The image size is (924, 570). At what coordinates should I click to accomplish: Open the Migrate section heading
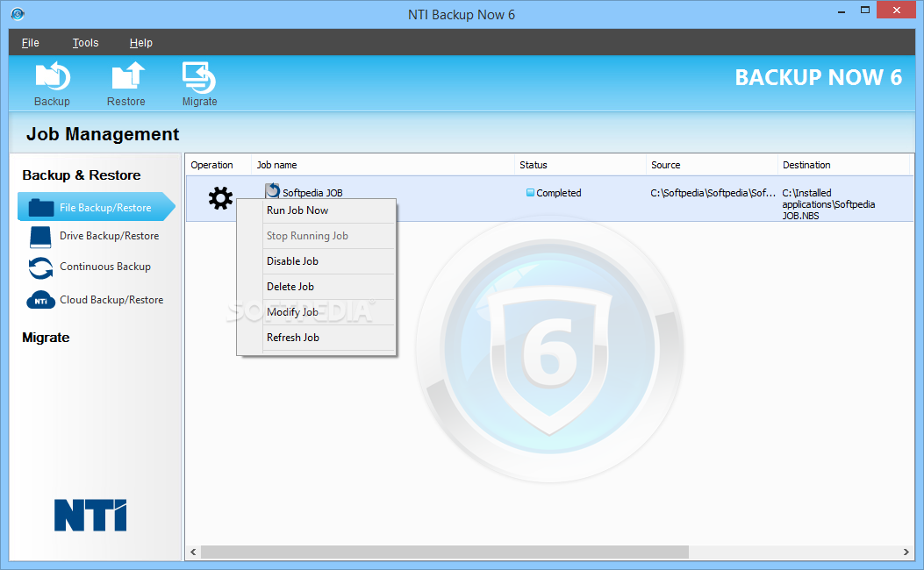tap(46, 338)
